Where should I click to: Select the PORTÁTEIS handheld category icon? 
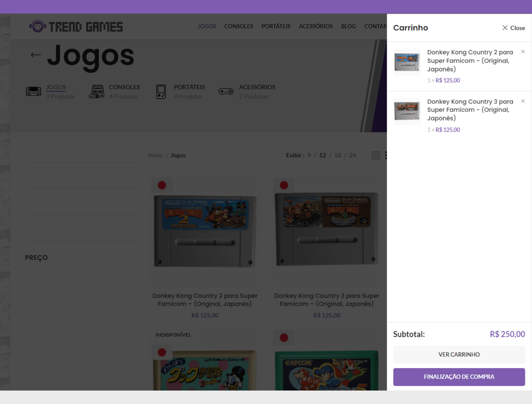click(x=161, y=91)
